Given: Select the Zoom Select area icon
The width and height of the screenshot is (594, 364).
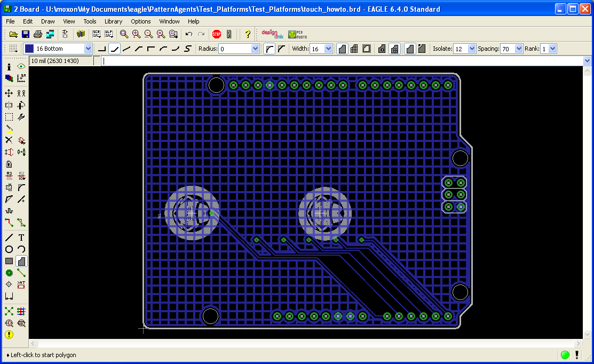Looking at the screenshot, I should pyautogui.click(x=173, y=35).
